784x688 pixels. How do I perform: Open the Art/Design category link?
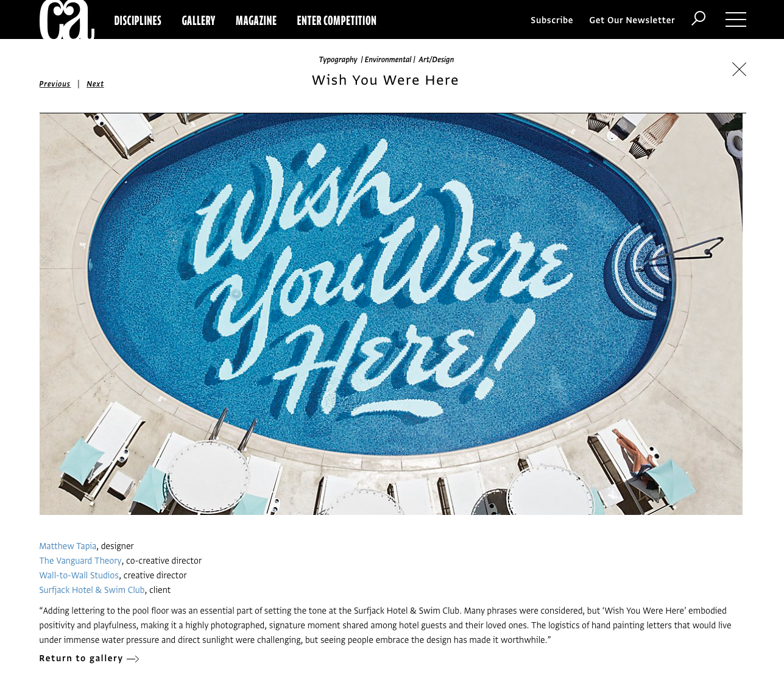[436, 60]
